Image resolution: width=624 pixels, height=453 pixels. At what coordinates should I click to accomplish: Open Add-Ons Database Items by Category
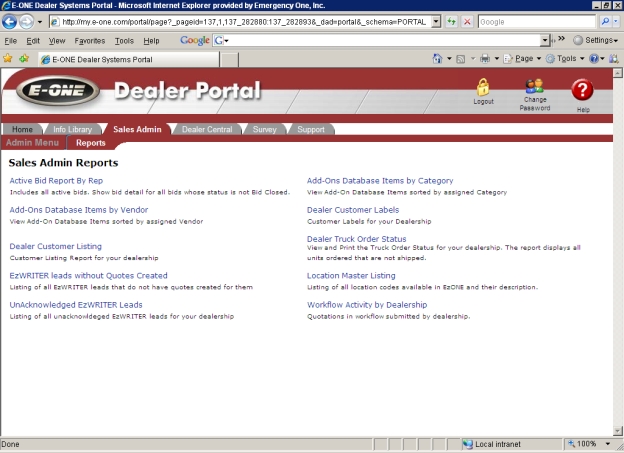380,181
